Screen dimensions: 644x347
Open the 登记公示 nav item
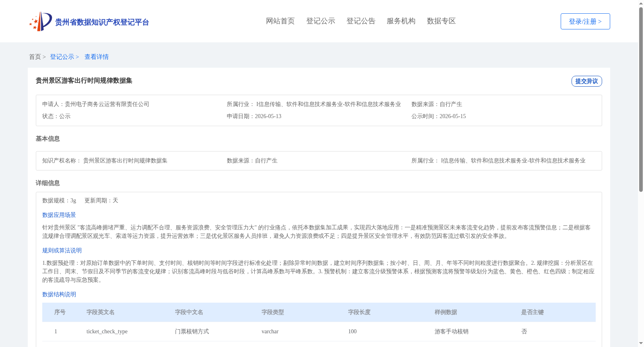coord(321,21)
